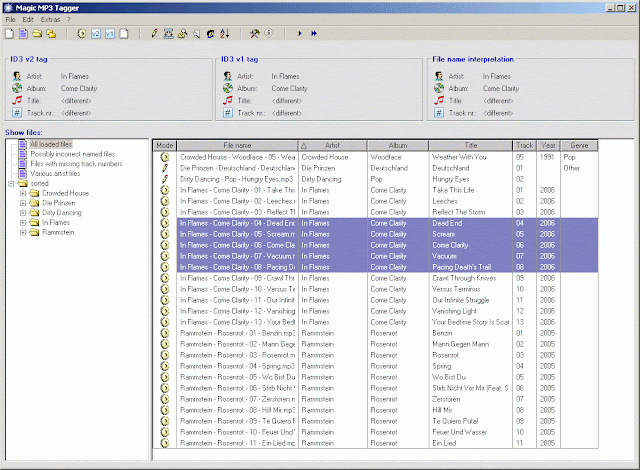Select the In Flames folder label in tree

[56, 223]
